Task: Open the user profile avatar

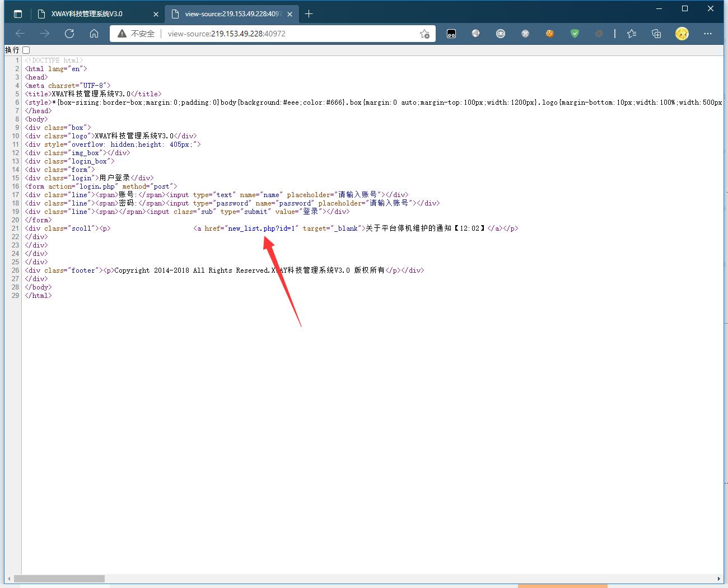Action: pyautogui.click(x=682, y=34)
